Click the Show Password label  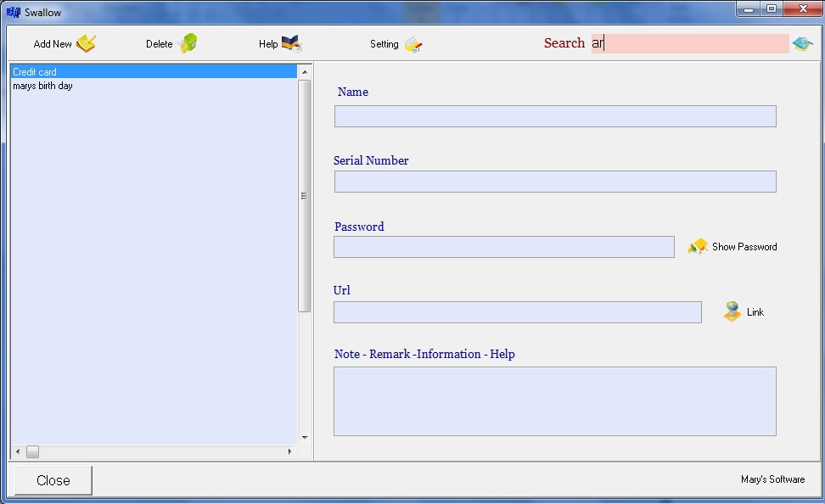point(744,247)
